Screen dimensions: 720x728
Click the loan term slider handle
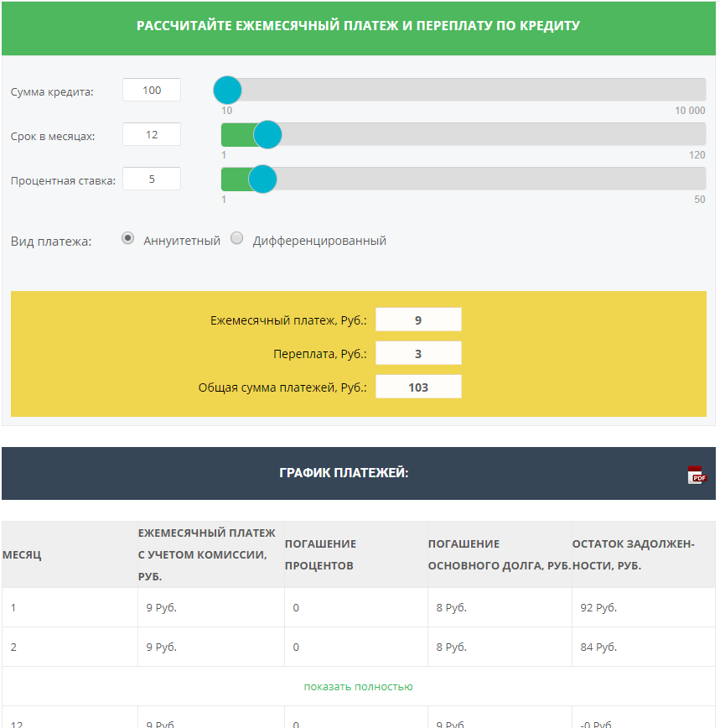tap(267, 134)
